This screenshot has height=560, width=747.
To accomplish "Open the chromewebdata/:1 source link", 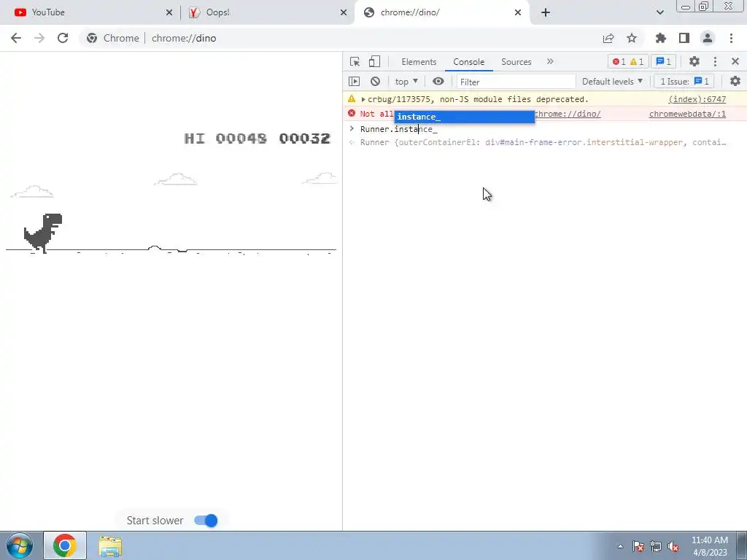I will [687, 114].
